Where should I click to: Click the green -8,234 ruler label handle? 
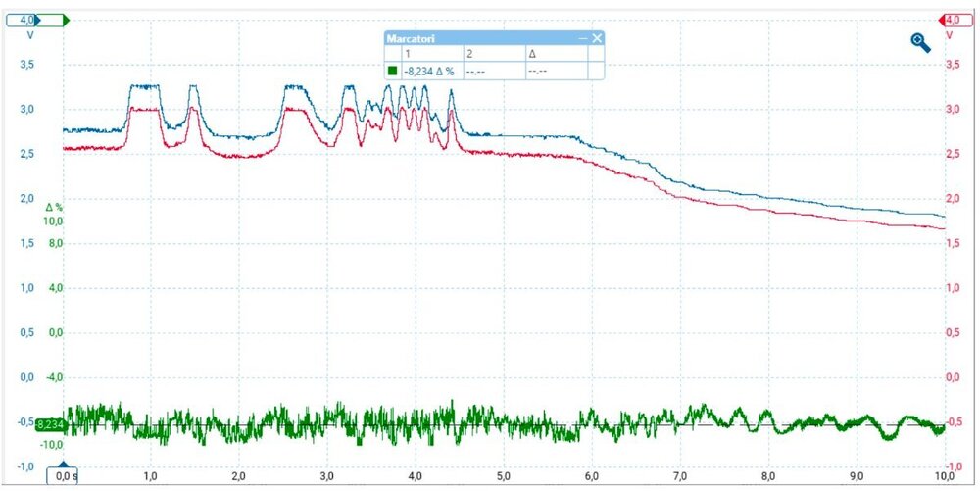(47, 425)
